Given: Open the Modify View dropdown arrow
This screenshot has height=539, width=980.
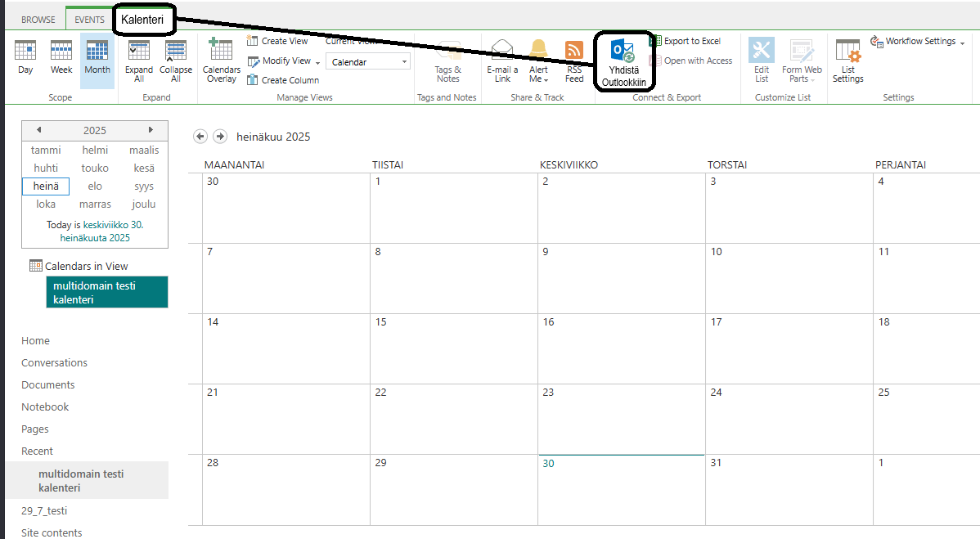Looking at the screenshot, I should [x=317, y=62].
